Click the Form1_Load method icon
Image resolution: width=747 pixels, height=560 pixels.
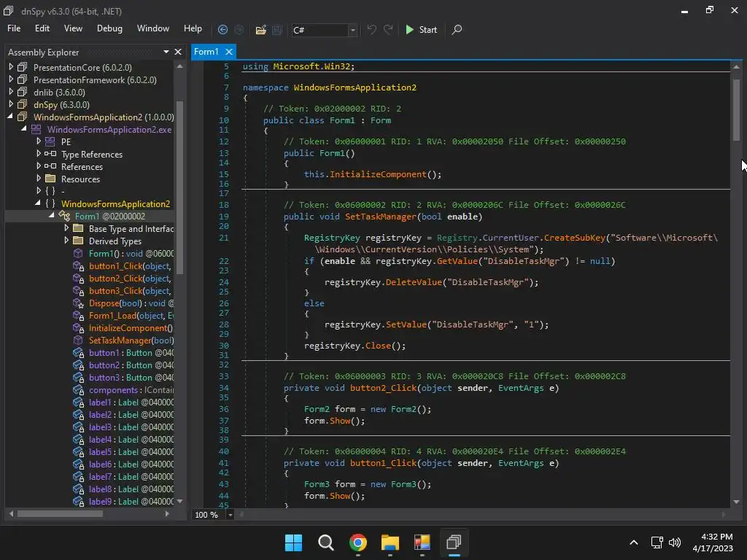pos(78,315)
